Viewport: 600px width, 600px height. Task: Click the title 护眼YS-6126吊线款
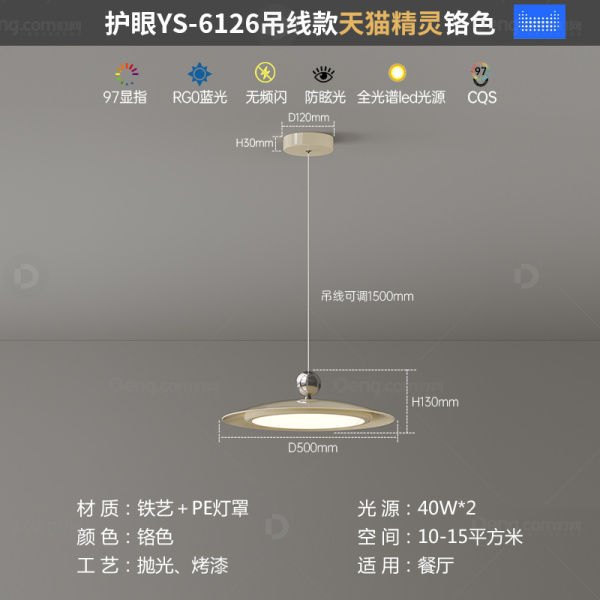[x=222, y=24]
